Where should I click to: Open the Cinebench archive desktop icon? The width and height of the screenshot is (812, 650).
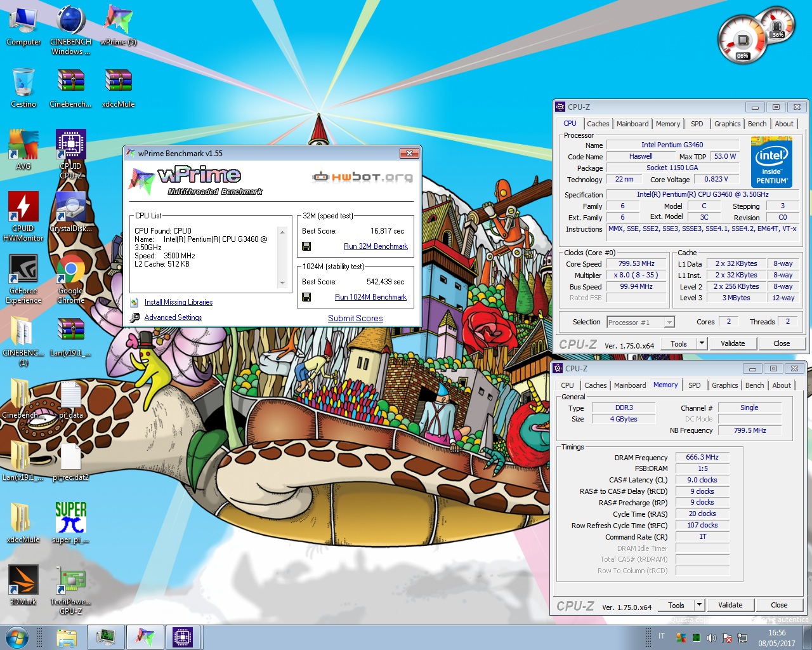(x=70, y=88)
